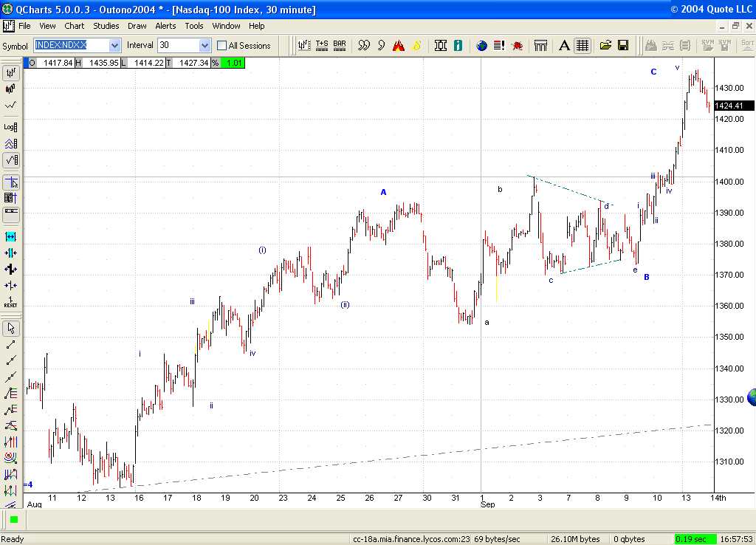Click the green percent change indicator
The height and width of the screenshot is (545, 756).
click(x=235, y=64)
